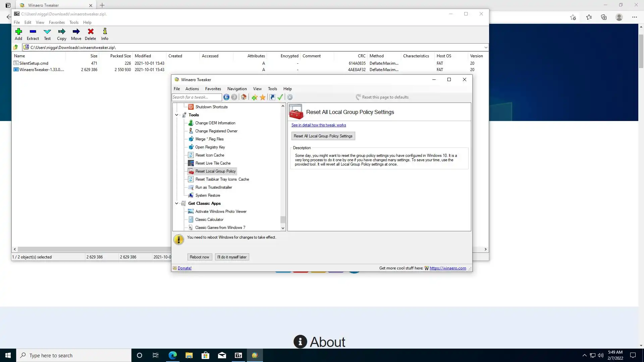Open the Navigation menu in Winaero Tweaker

[x=237, y=89]
